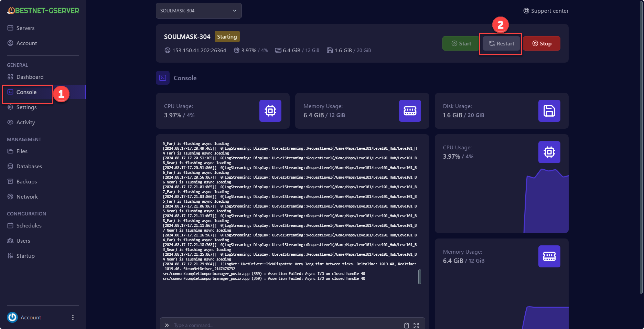The image size is (644, 329).
Task: Open Settings in the sidebar
Action: (26, 107)
